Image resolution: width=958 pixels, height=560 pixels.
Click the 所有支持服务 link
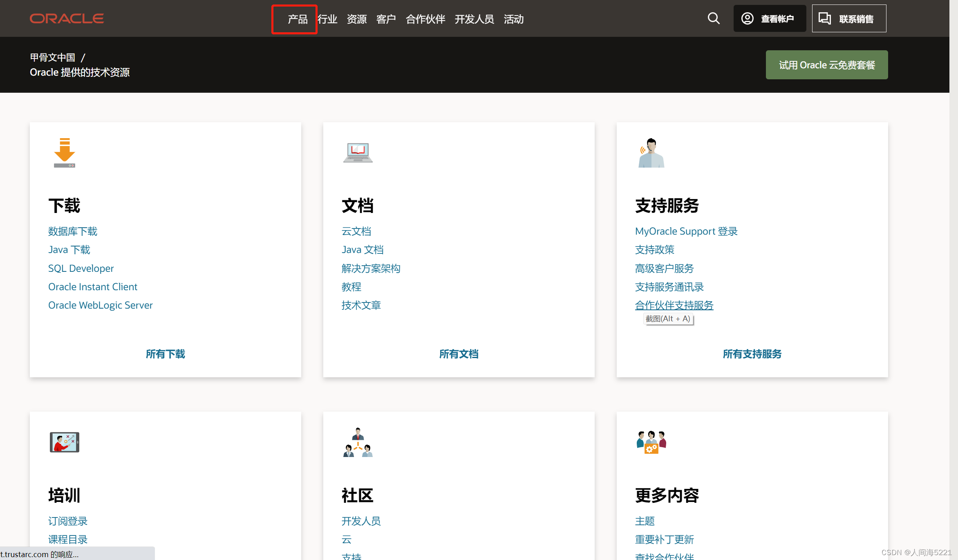(x=752, y=354)
